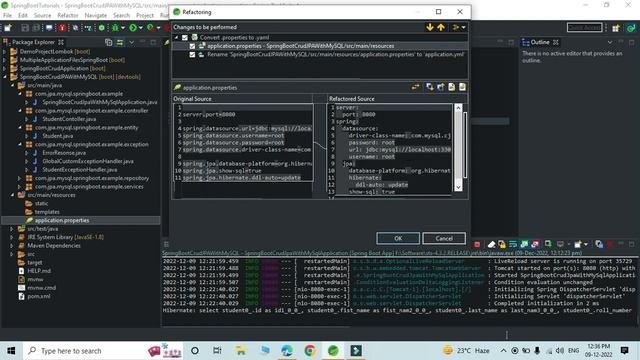This screenshot has width=640, height=360.
Task: Open File Explorer from the taskbar
Action: (x=240, y=351)
